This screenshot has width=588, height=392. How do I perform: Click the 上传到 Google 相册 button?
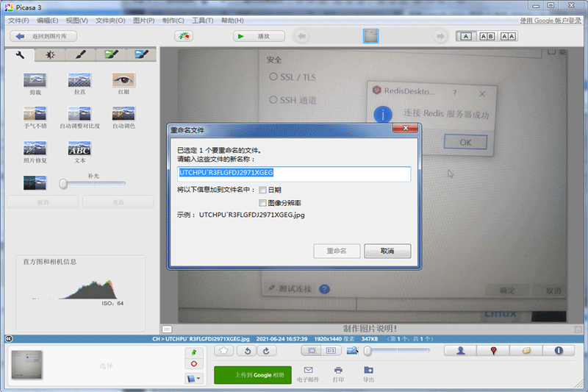(252, 375)
